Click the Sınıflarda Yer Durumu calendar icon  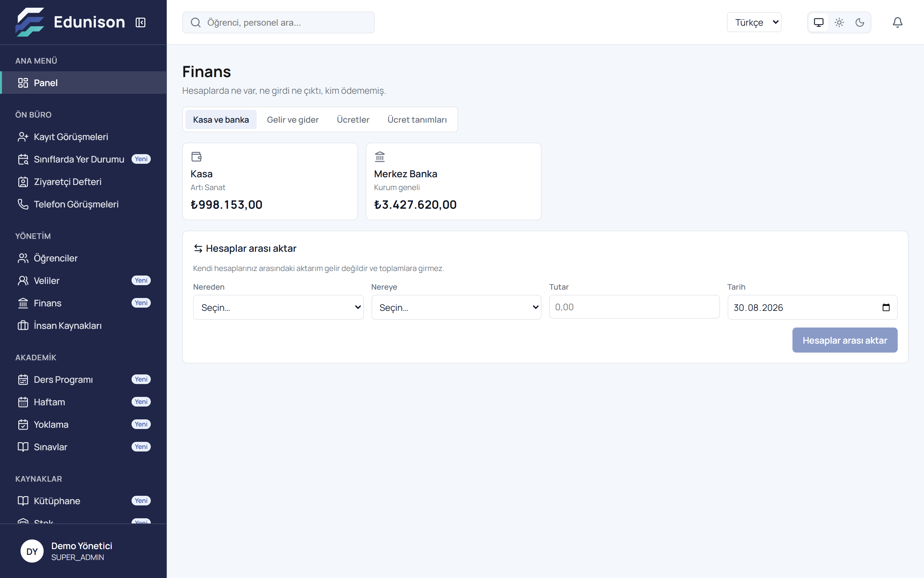point(23,159)
